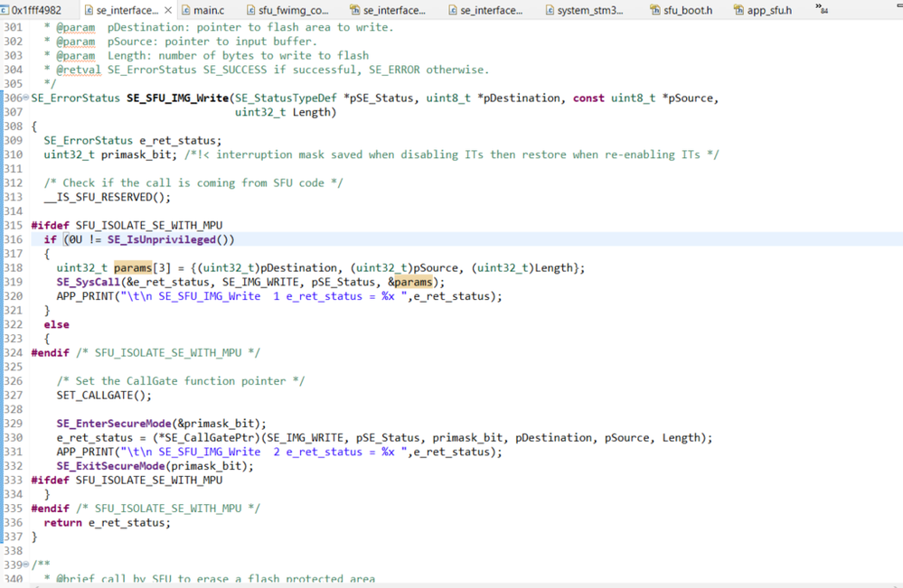903x588 pixels.
Task: Click SET_CALLGATE(); on line 327
Action: (104, 396)
